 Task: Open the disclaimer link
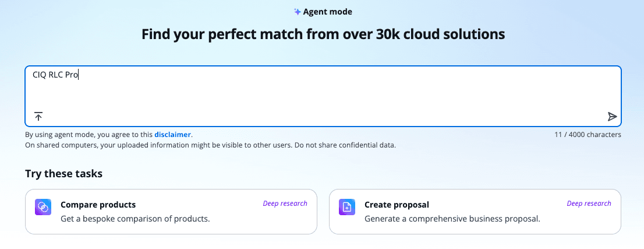(172, 135)
